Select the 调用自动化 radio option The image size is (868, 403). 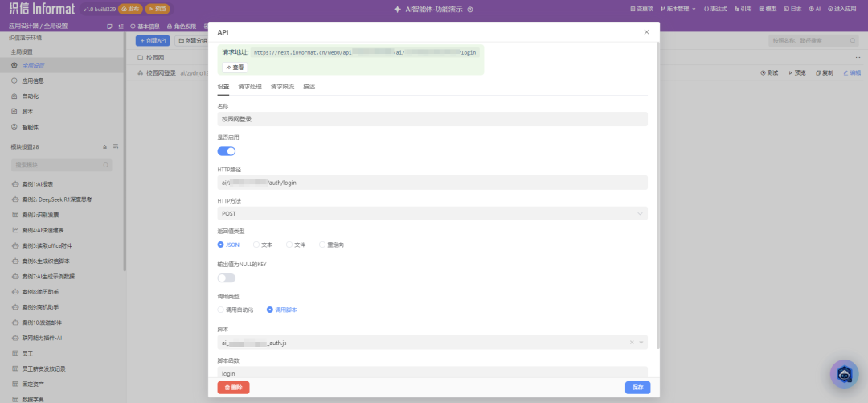tap(235, 310)
